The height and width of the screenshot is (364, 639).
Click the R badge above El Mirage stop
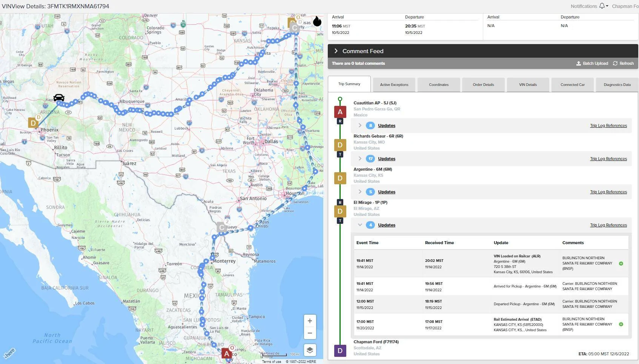(340, 202)
